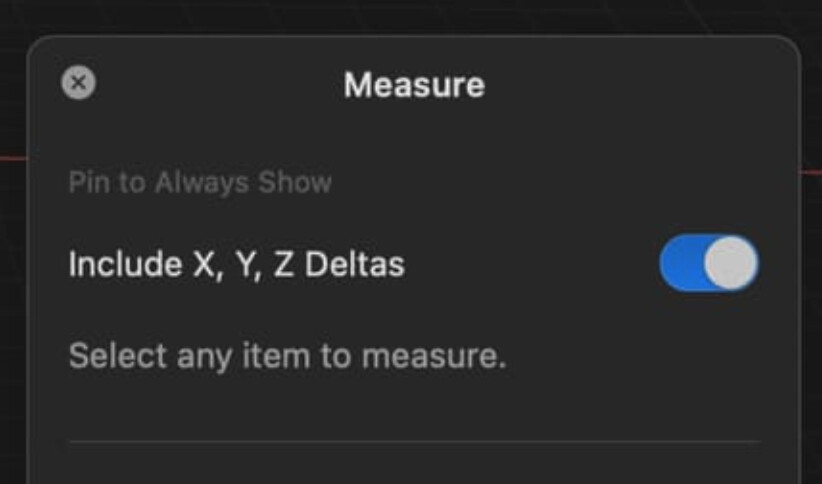Click the "Include X, Y, Z Deltas" label
This screenshot has height=484, width=822.
tap(237, 264)
